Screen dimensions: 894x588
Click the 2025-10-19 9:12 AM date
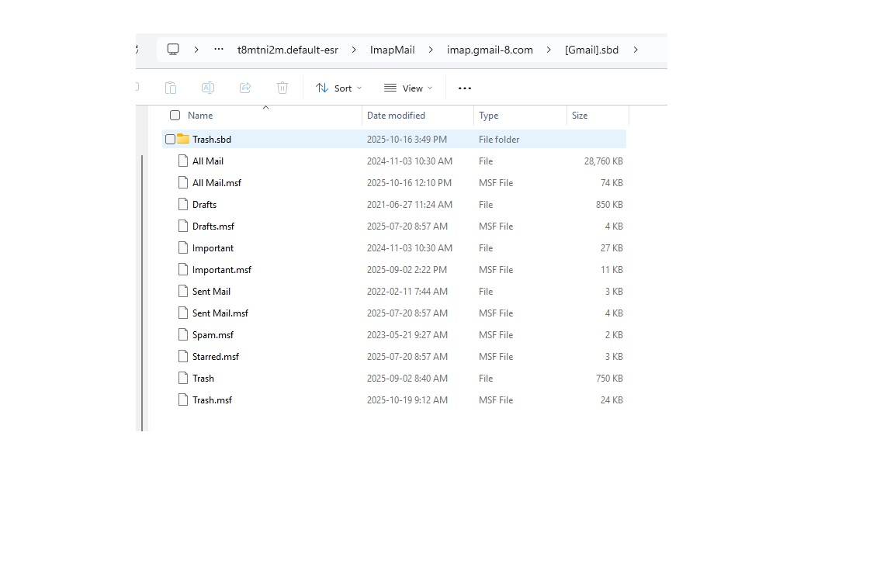pyautogui.click(x=407, y=399)
